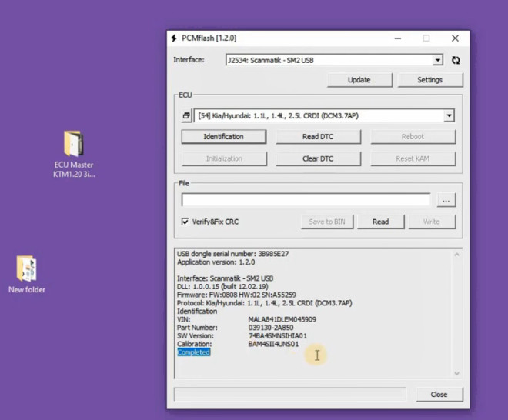Click the bottom progress bar

pyautogui.click(x=290, y=395)
